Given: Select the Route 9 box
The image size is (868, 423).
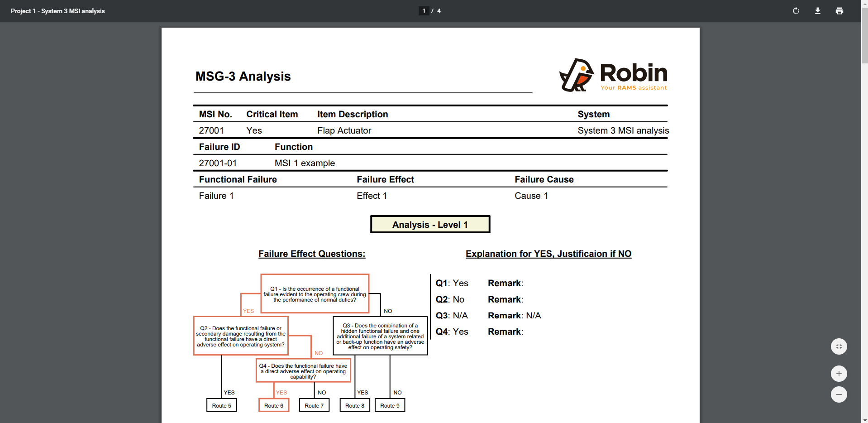Looking at the screenshot, I should click(390, 405).
